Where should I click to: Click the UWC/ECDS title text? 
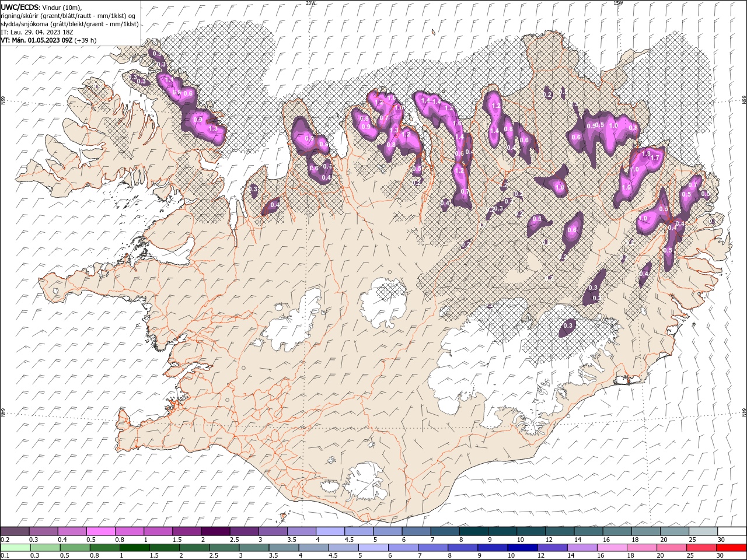point(20,6)
